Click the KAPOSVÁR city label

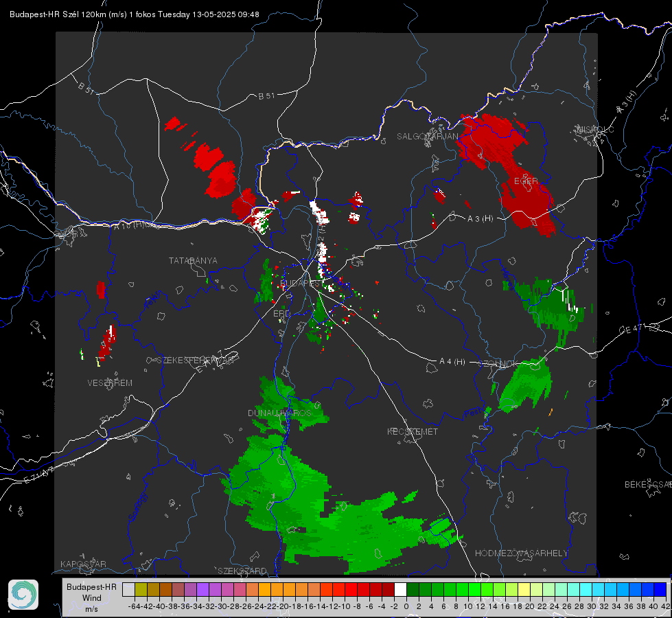[x=83, y=564]
